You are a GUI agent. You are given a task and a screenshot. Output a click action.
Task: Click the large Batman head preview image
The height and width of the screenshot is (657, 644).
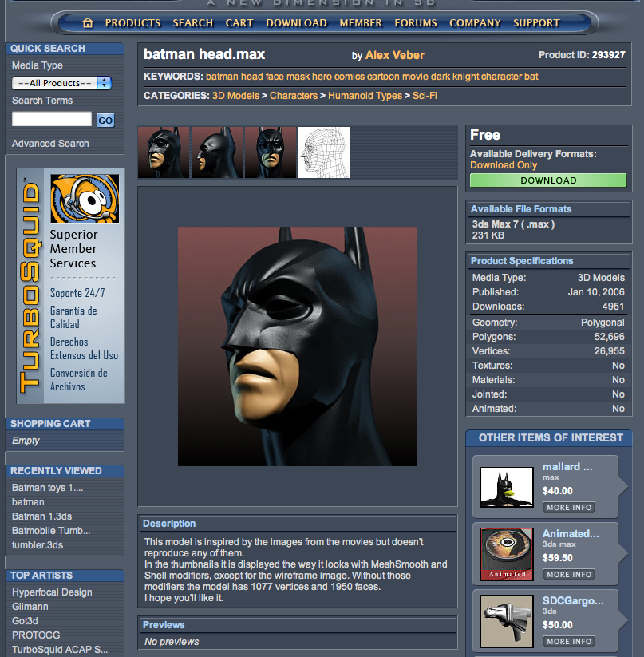click(298, 346)
